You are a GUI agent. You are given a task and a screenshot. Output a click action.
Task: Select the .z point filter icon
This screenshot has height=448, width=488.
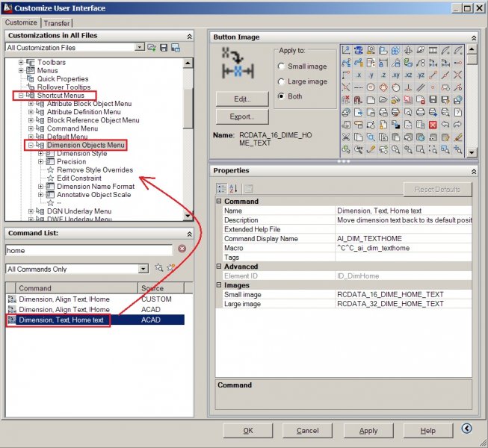[x=383, y=75]
